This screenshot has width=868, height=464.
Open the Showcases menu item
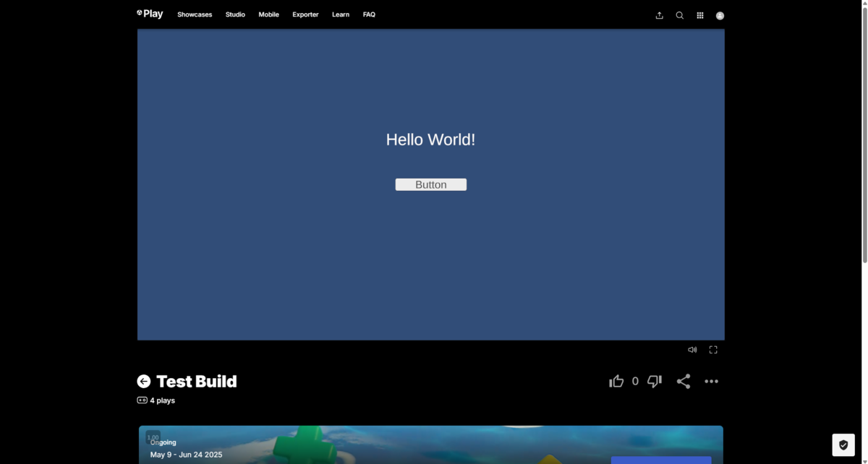(x=194, y=14)
